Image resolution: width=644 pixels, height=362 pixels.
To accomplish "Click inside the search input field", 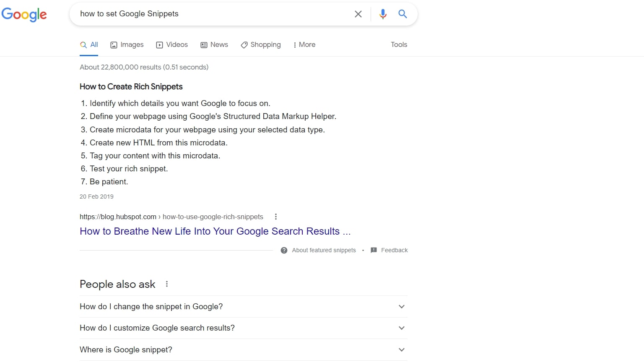I will (210, 14).
